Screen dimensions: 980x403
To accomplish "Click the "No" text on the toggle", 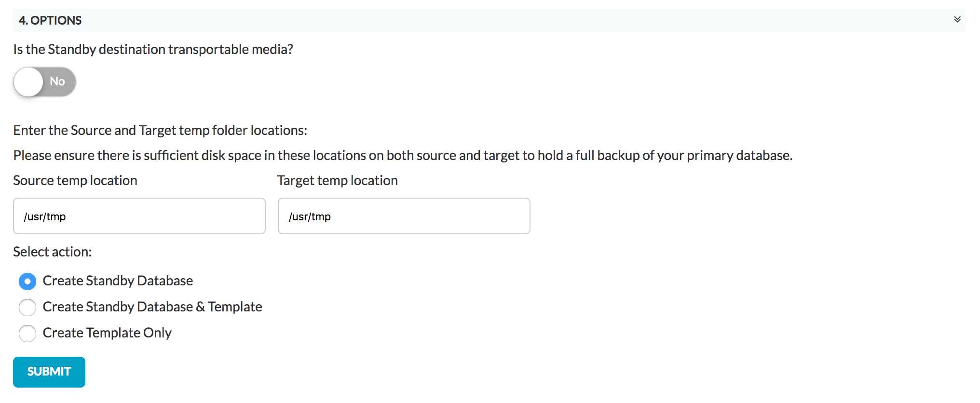I will click(x=57, y=81).
